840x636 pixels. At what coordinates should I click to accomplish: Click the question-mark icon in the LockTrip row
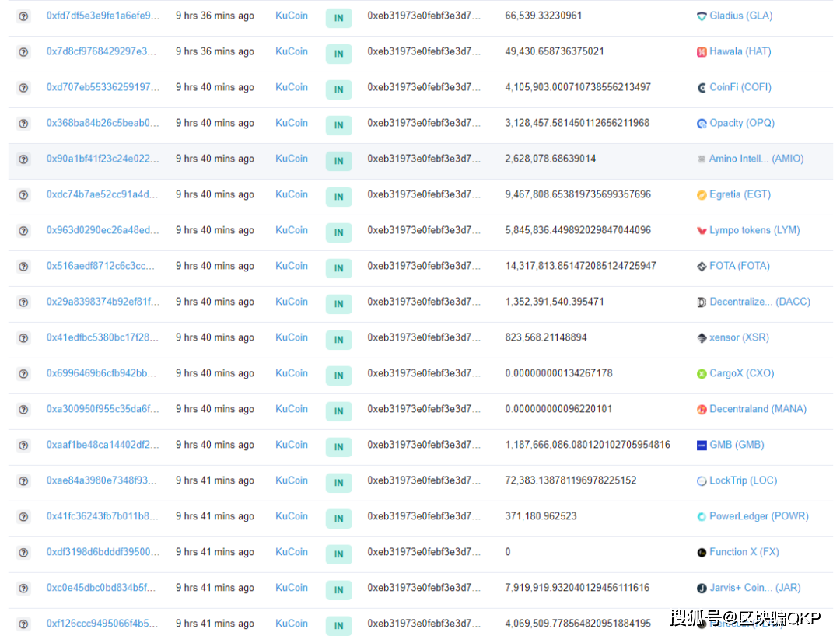point(23,481)
